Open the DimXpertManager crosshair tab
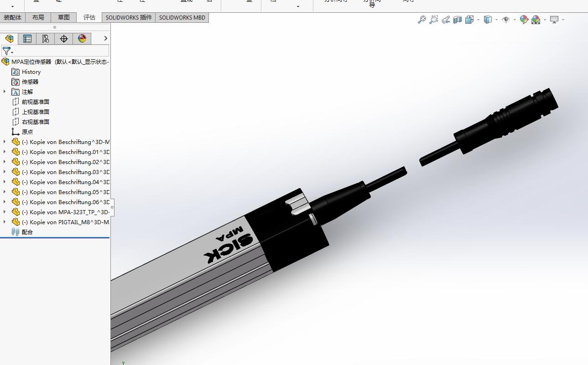The height and width of the screenshot is (365, 588). (64, 39)
